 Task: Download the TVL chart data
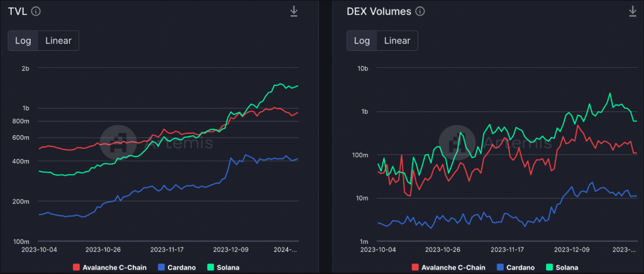tap(294, 11)
